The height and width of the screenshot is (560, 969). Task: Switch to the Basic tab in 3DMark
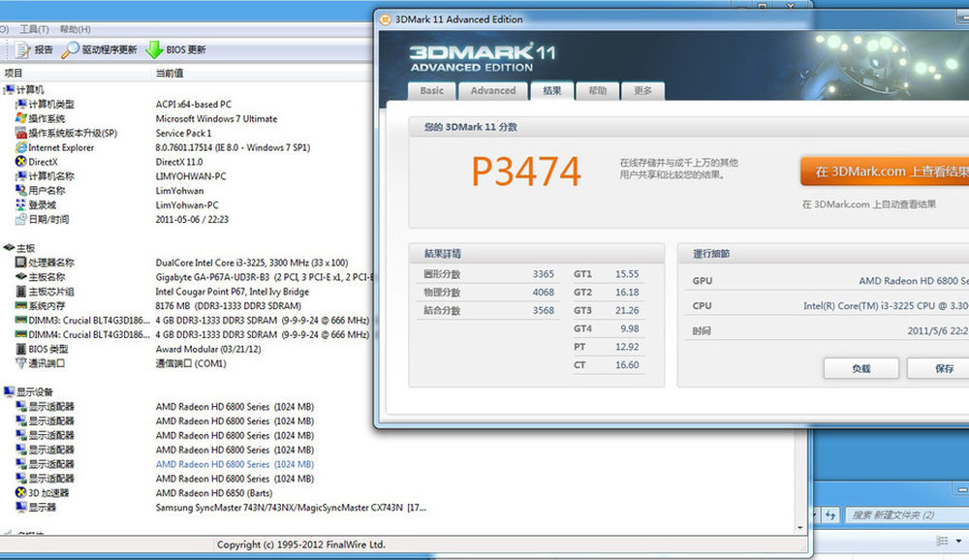pyautogui.click(x=431, y=91)
